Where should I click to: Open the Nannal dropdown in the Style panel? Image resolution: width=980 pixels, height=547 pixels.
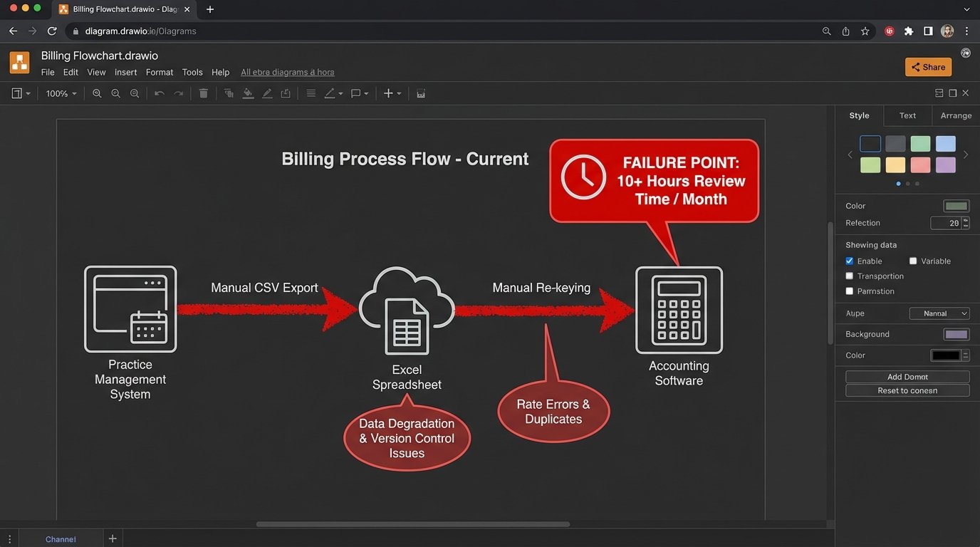[x=939, y=313]
